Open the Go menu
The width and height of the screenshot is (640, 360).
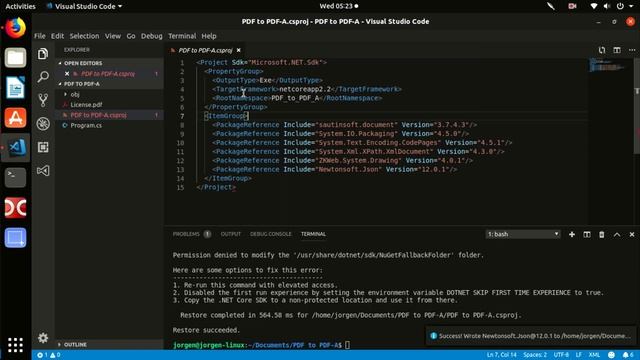[x=131, y=36]
